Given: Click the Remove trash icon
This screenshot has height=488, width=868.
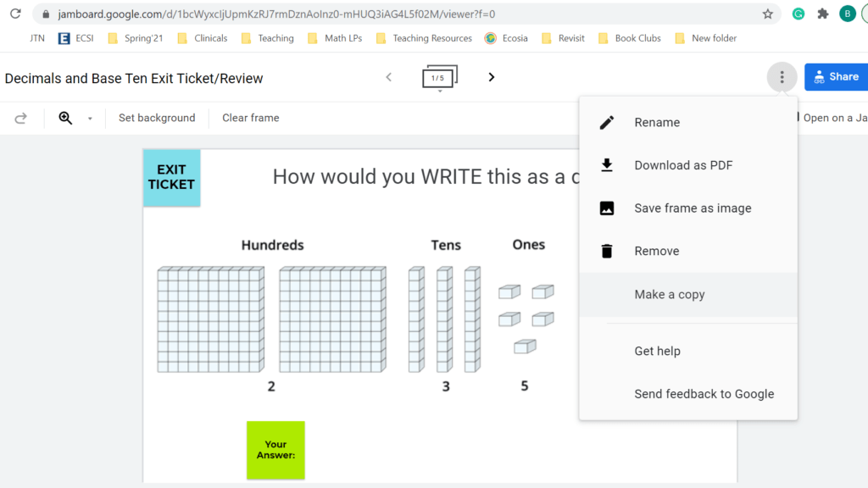Looking at the screenshot, I should pos(607,251).
